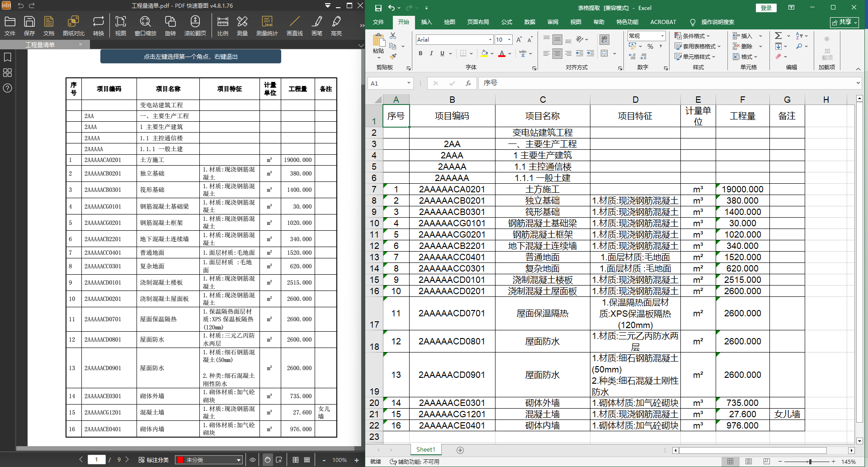This screenshot has width=868, height=467.
Task: Click the 窗口缩放 window zoom icon
Action: 145,26
